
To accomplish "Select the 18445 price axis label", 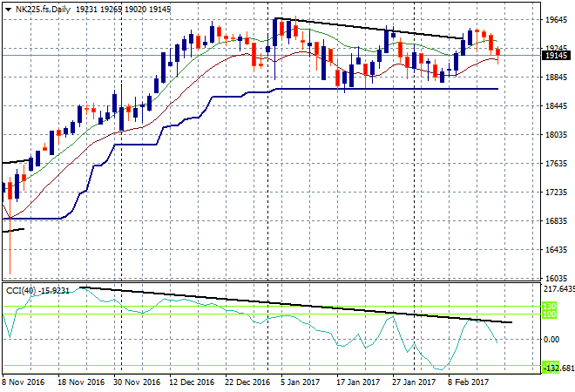I will [557, 106].
